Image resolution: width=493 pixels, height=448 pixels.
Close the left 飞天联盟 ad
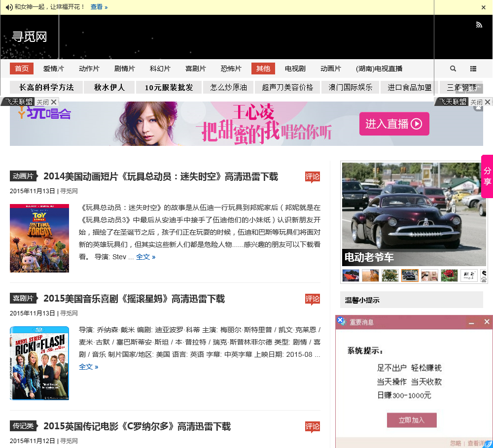point(47,102)
